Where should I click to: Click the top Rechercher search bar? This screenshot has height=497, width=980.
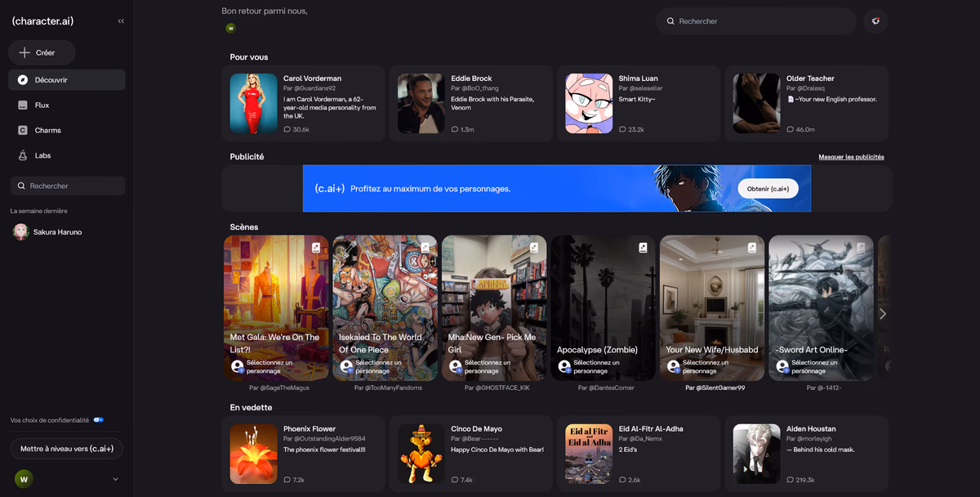(755, 21)
